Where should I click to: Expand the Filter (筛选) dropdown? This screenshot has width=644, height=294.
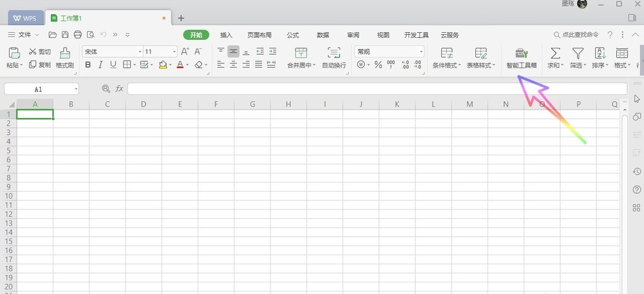pos(585,65)
